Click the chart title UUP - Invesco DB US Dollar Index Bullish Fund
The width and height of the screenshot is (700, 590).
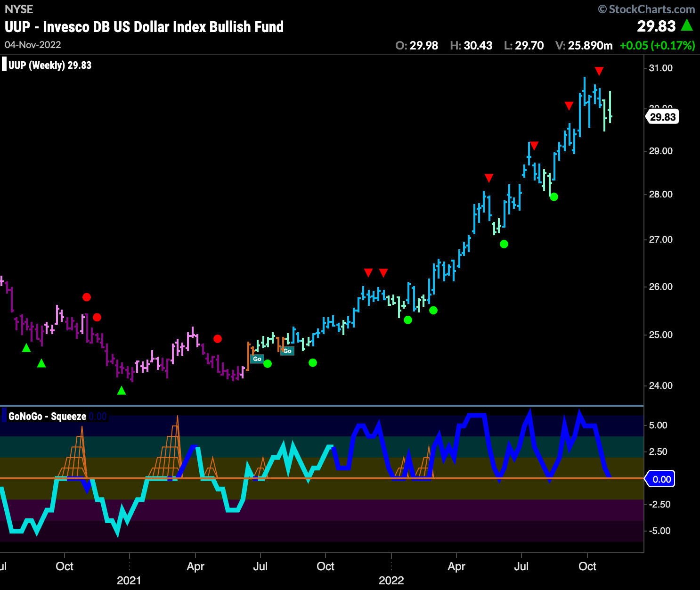click(x=144, y=27)
